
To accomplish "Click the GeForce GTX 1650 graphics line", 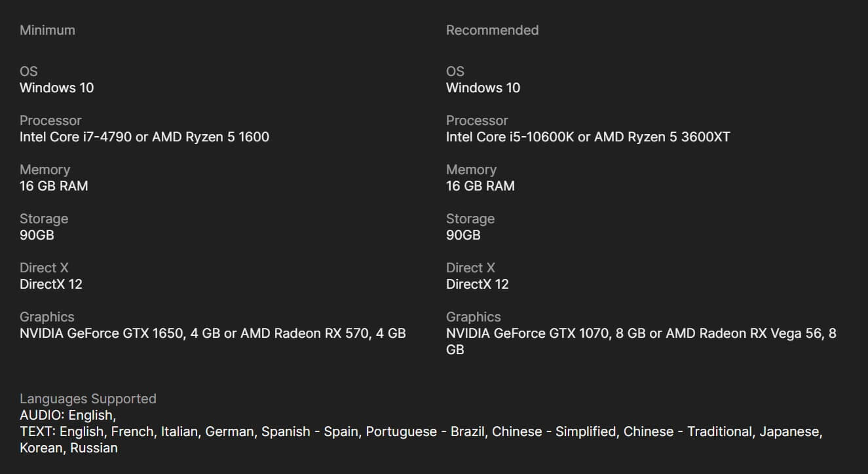I will [x=212, y=333].
